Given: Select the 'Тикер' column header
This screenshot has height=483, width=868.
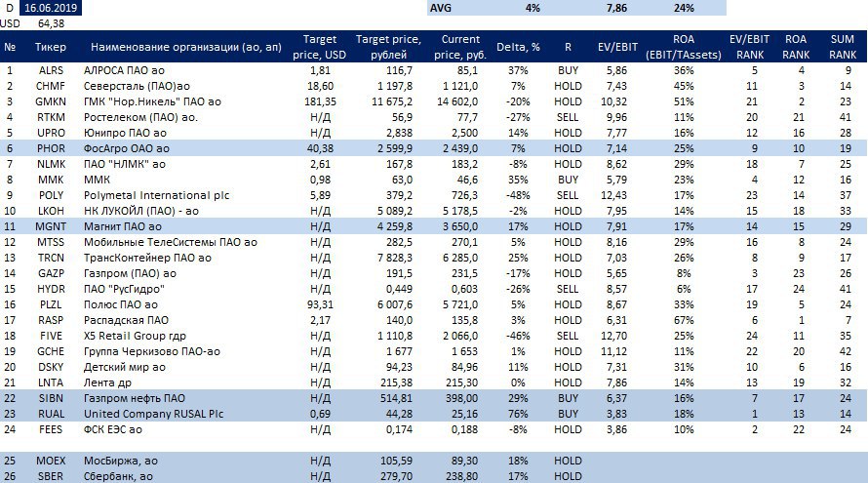Looking at the screenshot, I should [51, 47].
